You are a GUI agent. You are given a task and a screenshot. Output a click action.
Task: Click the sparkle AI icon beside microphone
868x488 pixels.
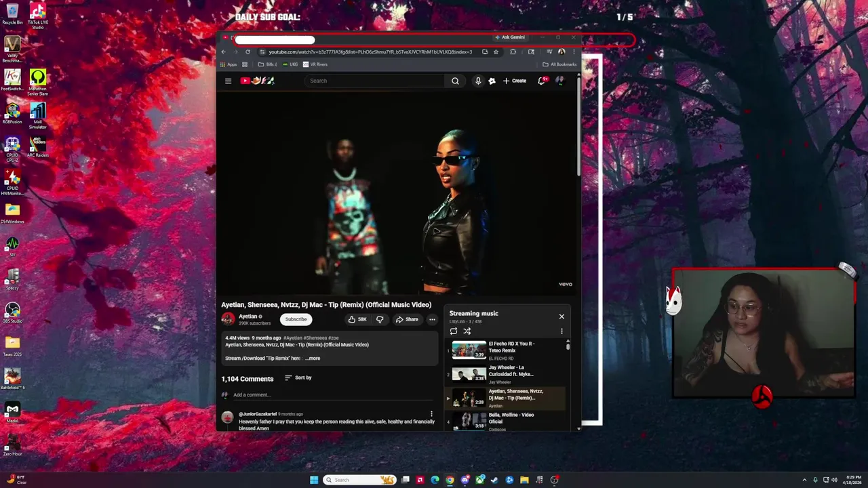pyautogui.click(x=492, y=81)
